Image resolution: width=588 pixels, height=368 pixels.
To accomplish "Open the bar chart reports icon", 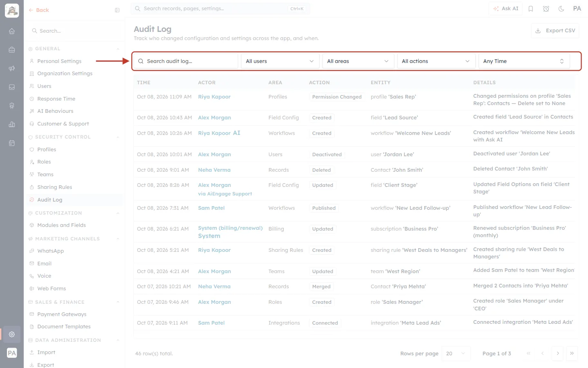I will click(x=12, y=124).
